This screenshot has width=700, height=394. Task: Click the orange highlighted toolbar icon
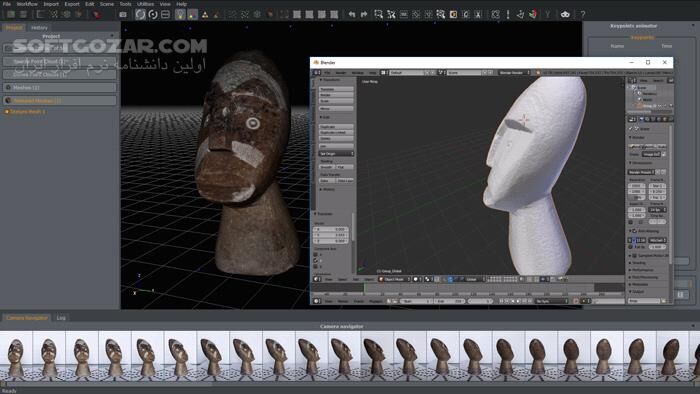(453, 14)
